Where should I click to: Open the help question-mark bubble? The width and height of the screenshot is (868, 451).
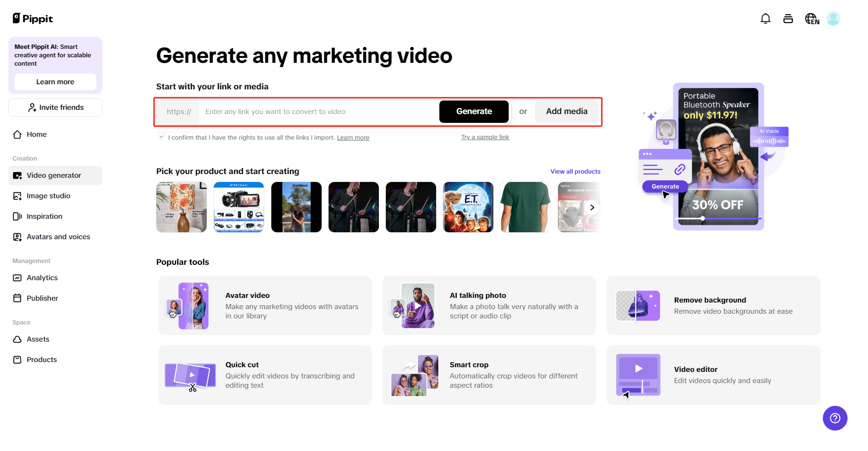pos(835,418)
